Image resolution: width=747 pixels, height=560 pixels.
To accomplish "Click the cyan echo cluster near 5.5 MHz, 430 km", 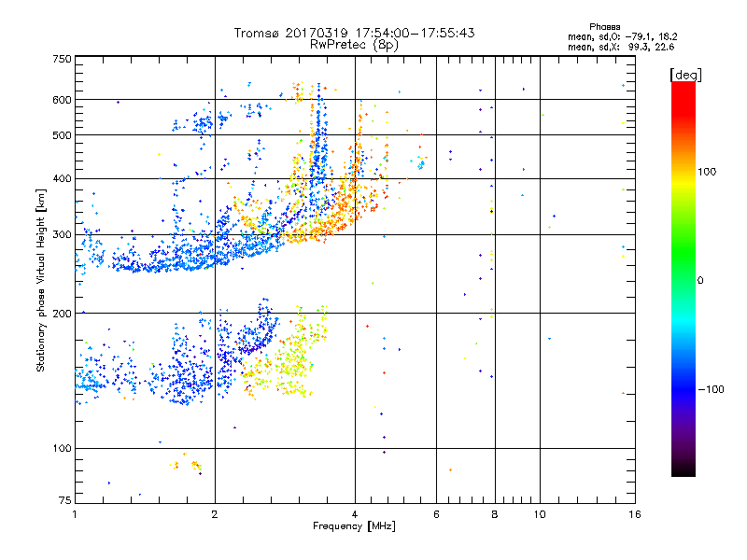I will pyautogui.click(x=421, y=165).
